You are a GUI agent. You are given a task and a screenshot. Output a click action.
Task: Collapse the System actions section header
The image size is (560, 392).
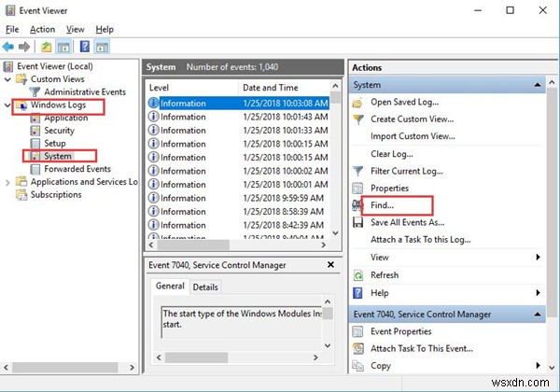pyautogui.click(x=538, y=85)
